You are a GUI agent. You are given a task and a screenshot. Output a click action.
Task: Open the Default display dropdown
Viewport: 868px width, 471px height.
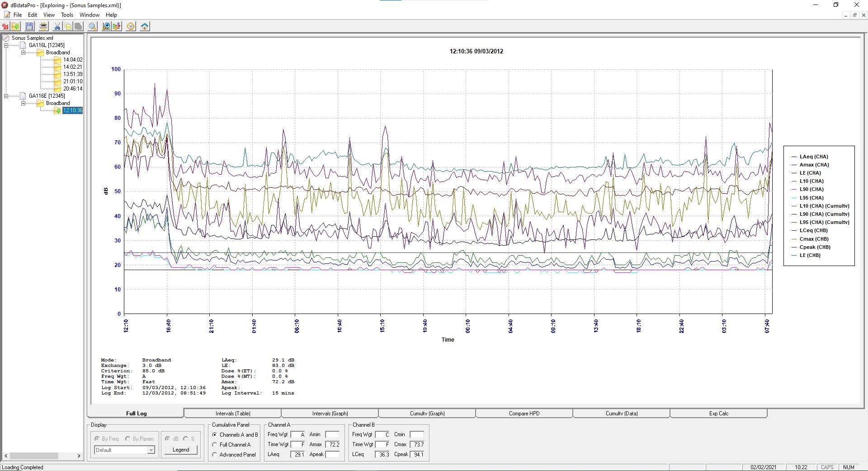click(151, 450)
